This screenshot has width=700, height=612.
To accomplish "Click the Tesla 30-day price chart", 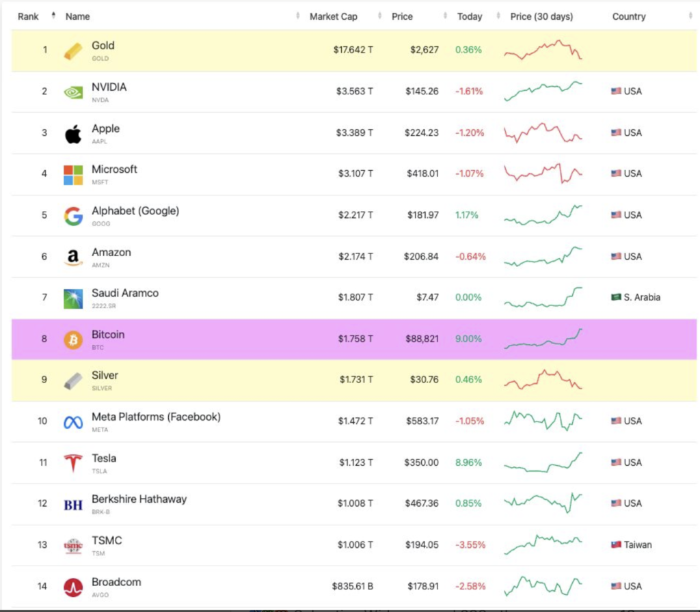I will coord(543,462).
